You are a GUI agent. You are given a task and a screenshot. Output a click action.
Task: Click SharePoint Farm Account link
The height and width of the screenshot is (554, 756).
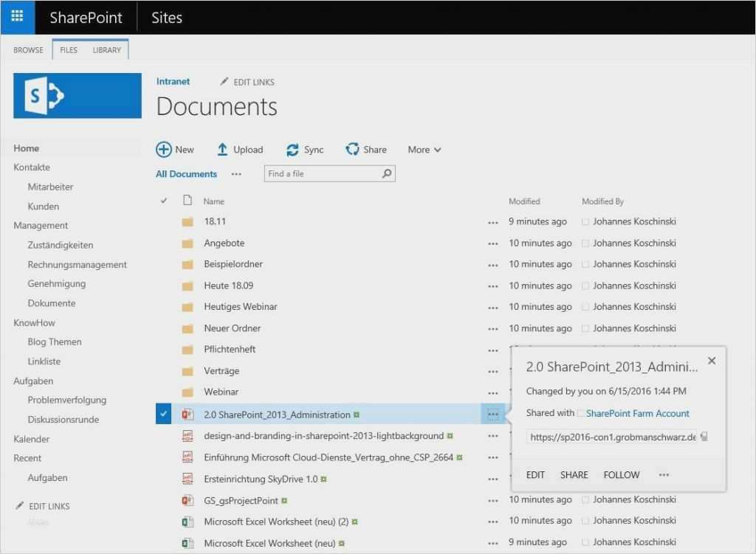(x=637, y=413)
